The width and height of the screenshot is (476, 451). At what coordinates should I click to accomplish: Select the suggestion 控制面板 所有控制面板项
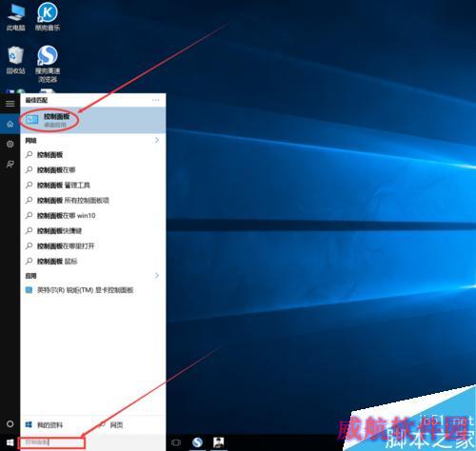tap(93, 200)
